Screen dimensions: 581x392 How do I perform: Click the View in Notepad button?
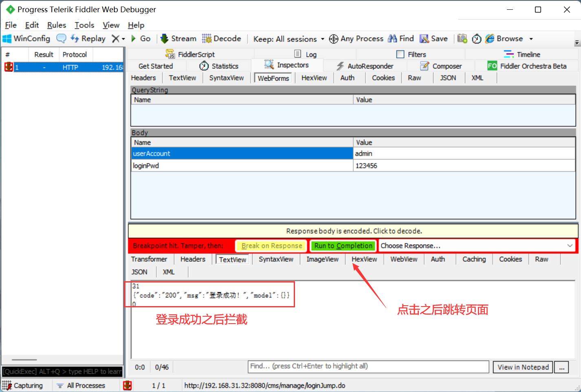click(523, 367)
